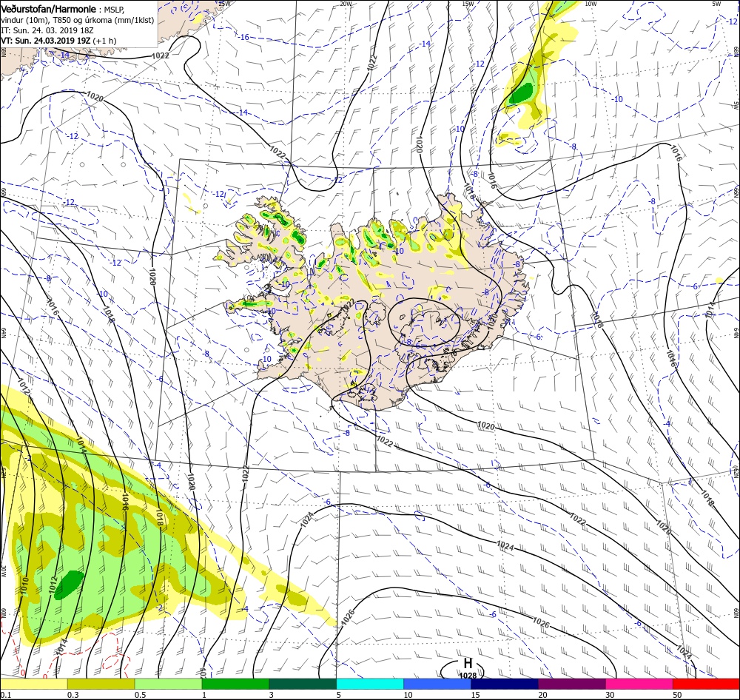Click the '-16' temperature contour label
740x700 pixels.
243,37
